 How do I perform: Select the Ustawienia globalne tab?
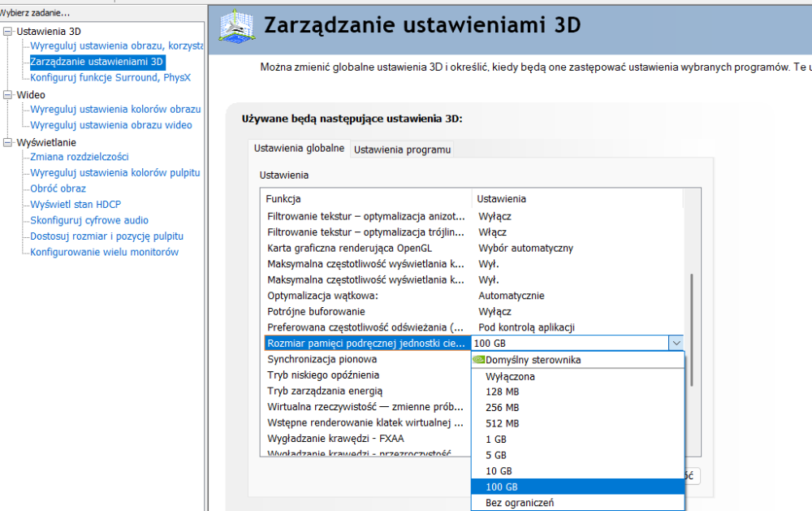(x=299, y=149)
